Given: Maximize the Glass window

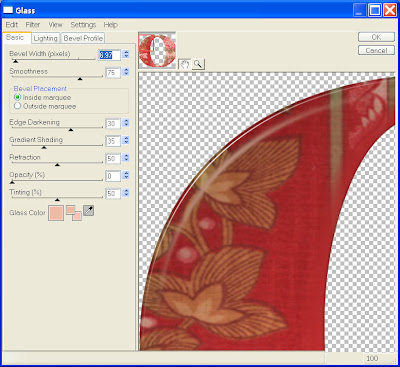Looking at the screenshot, I should click(x=375, y=10).
